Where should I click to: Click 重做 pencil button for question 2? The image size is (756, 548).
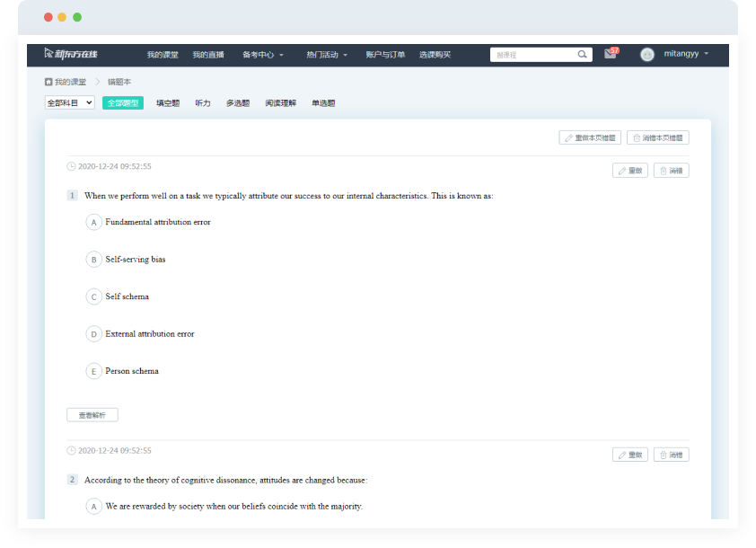[x=629, y=455]
